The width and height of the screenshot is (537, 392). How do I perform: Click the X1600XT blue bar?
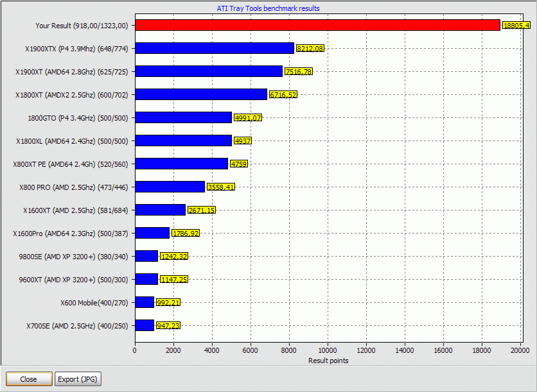point(161,210)
